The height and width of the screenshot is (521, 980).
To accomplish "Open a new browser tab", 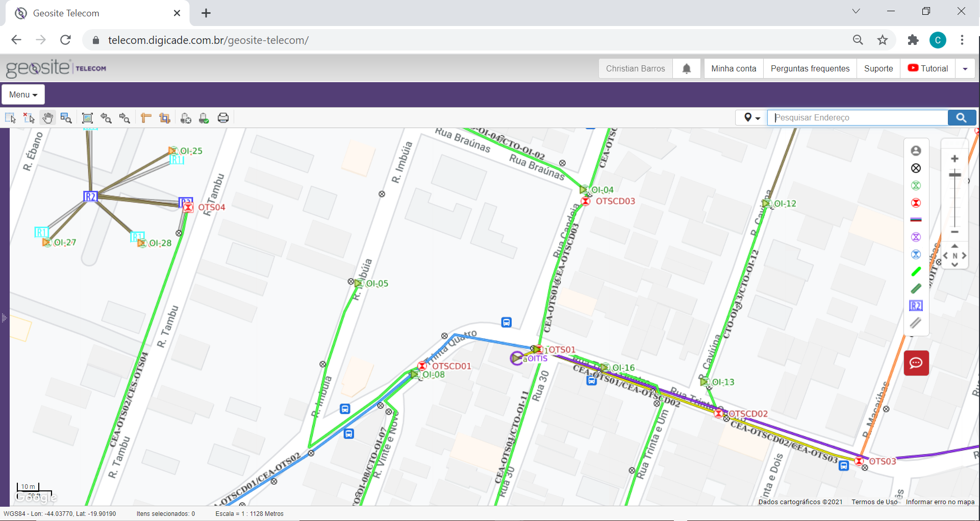I will click(x=206, y=13).
